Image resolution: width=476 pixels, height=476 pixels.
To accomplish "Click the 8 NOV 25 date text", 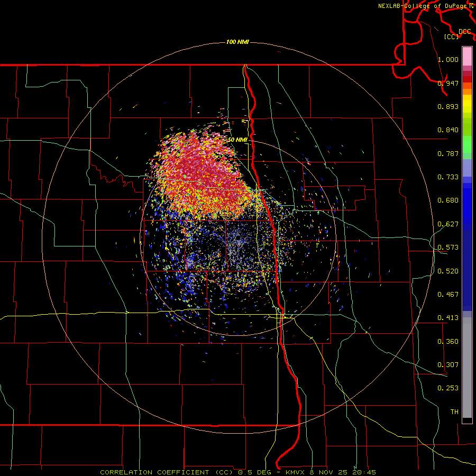I will click(329, 472).
